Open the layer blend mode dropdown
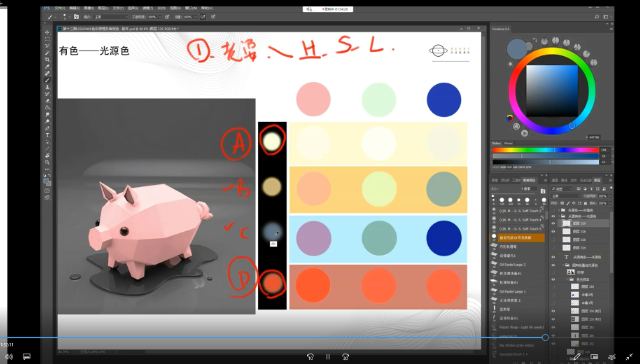 567,196
